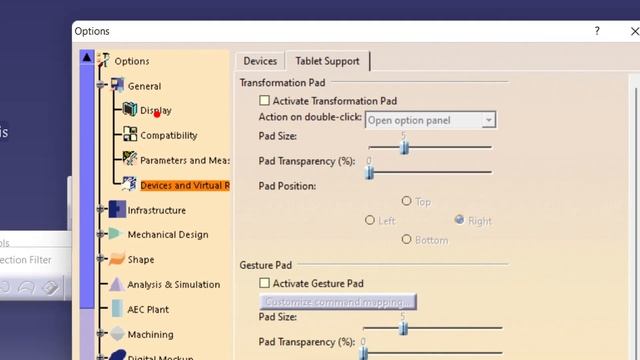Adjust Gesture Pad Size slider handle

(x=403, y=328)
